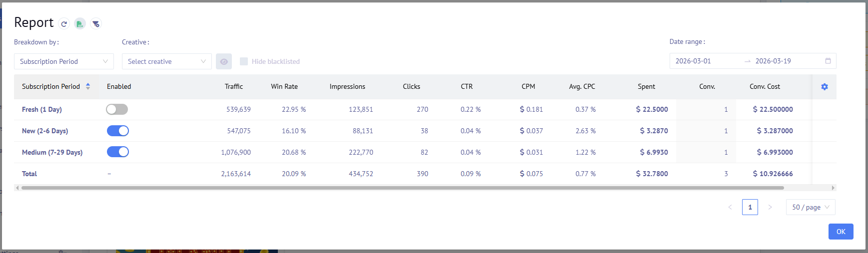Open calendar icon in date range
This screenshot has height=253, width=868.
click(x=828, y=61)
